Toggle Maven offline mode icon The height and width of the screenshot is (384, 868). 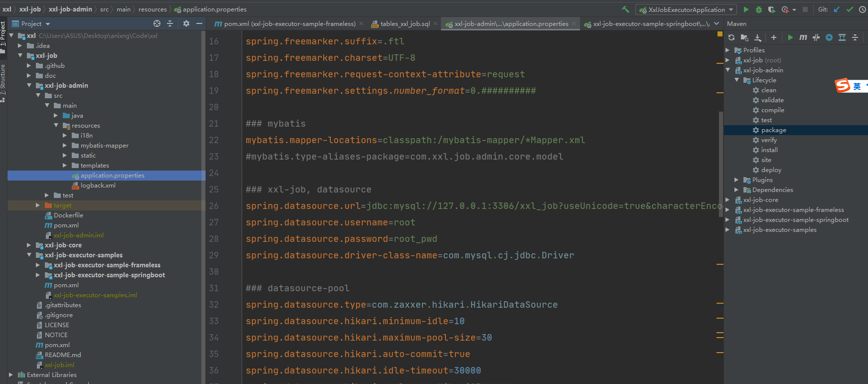coord(816,37)
